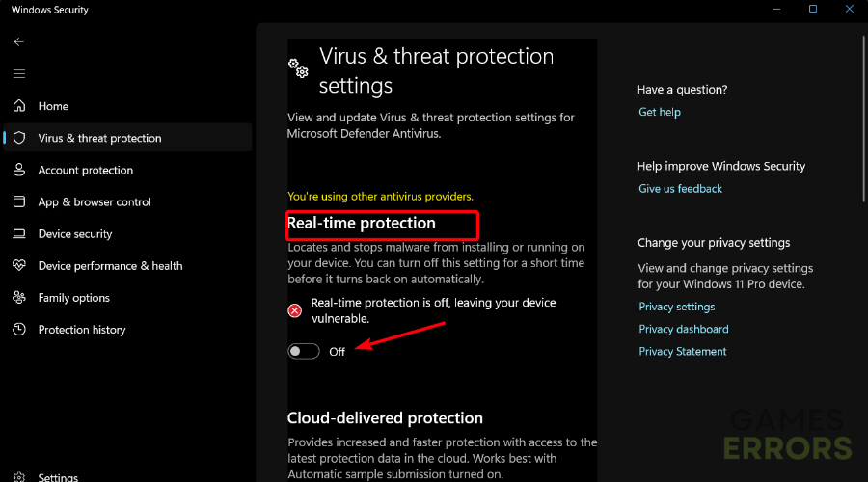Screen dimensions: 868x482
Task: Click the Family options people icon
Action: 18,298
